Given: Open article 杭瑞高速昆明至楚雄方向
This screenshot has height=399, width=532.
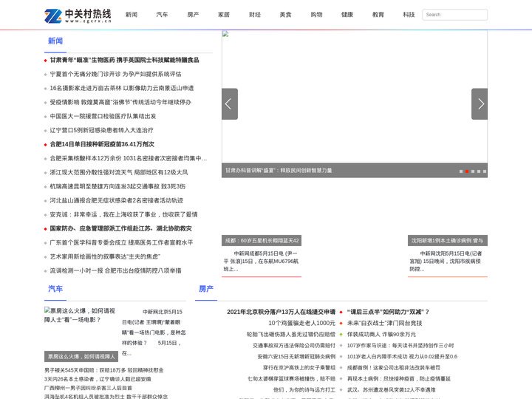Looking at the screenshot, I should (117, 186).
